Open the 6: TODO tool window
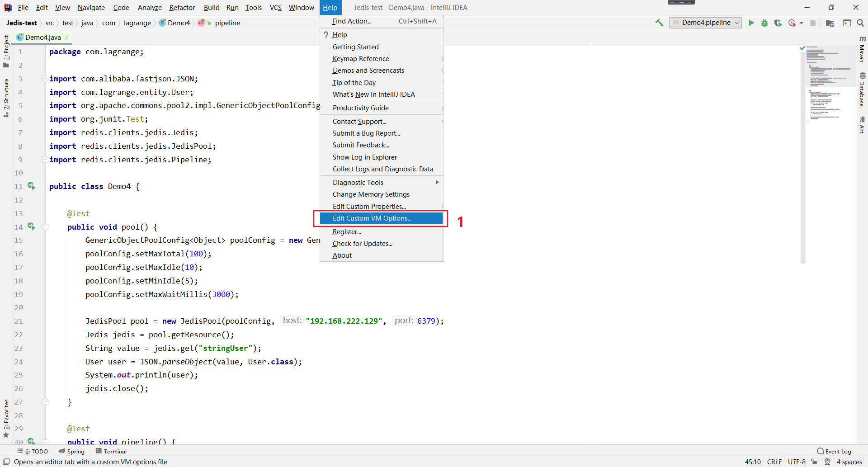Screen dimensions: 868x467 [x=33, y=451]
